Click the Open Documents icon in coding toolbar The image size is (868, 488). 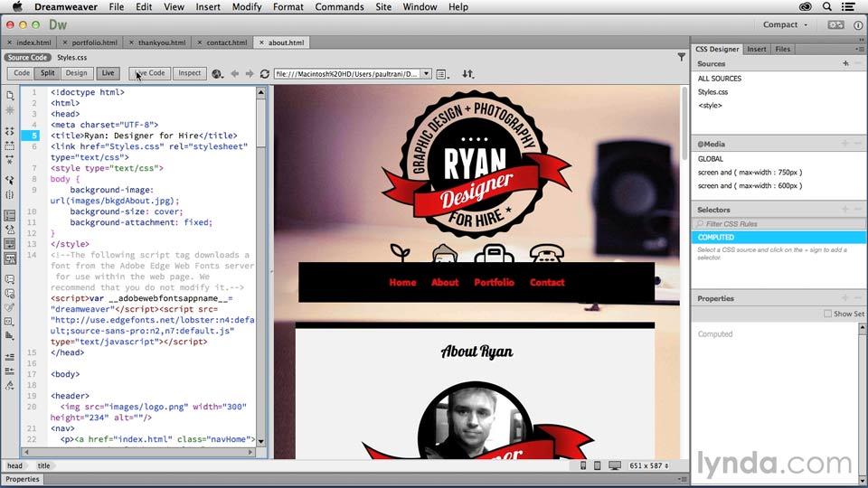point(10,95)
